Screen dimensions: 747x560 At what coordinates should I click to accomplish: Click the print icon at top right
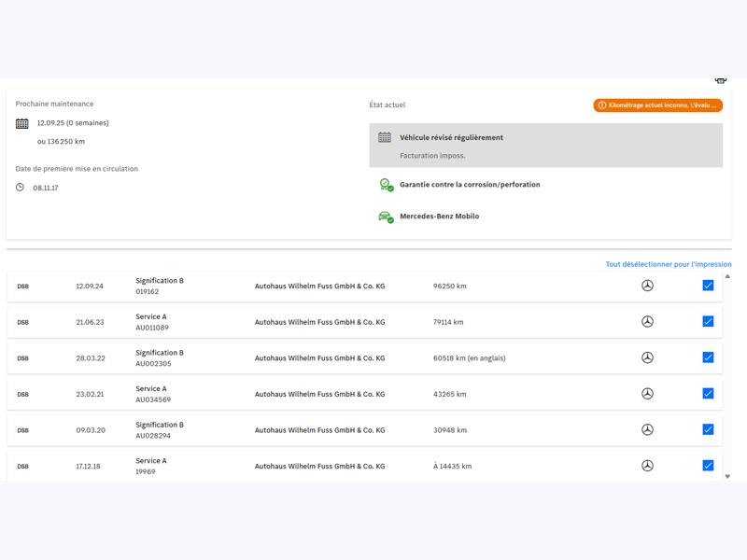click(x=720, y=81)
